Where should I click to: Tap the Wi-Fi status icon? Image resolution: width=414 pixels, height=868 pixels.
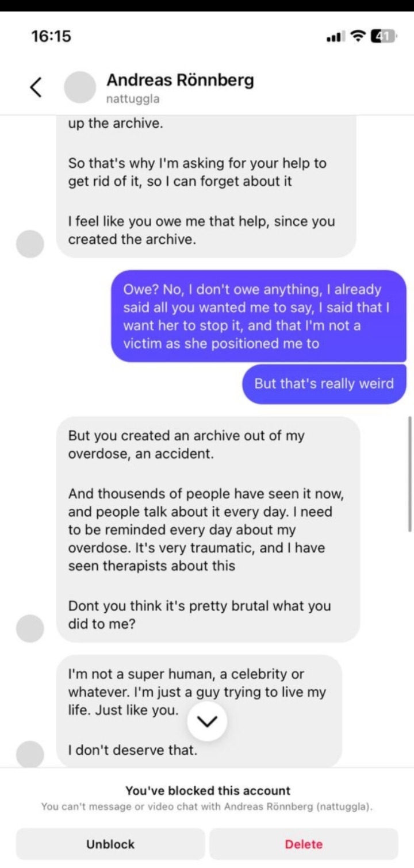pyautogui.click(x=359, y=36)
